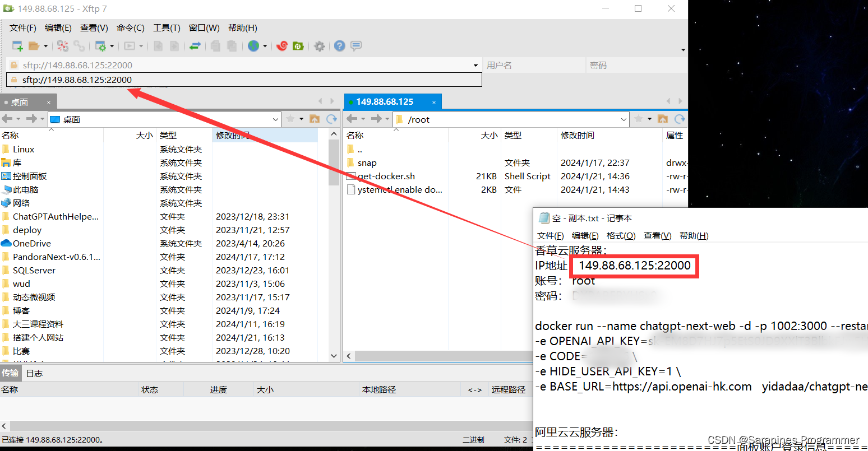Open a new session with the New icon

(17, 46)
